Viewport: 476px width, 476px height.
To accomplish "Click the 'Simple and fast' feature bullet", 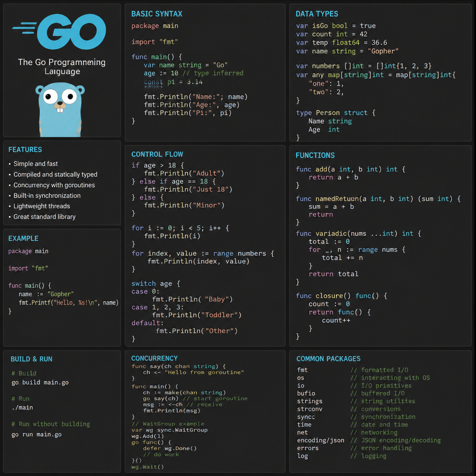I will coord(33,164).
